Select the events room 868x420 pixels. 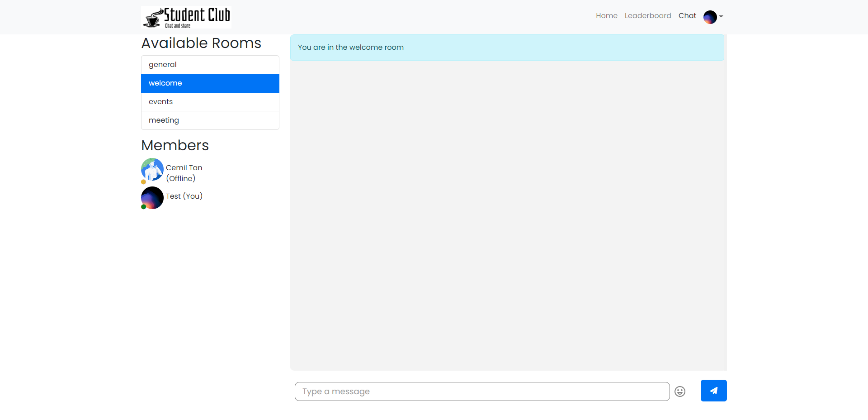tap(210, 101)
